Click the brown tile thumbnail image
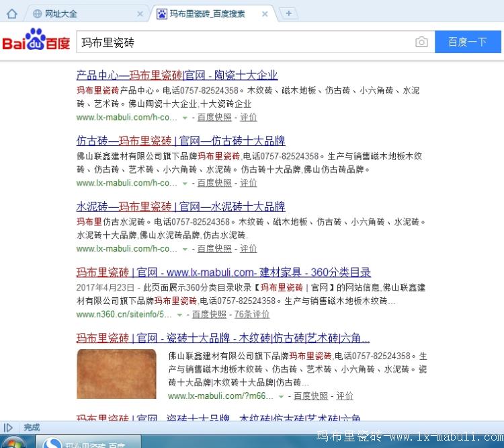 point(116,374)
